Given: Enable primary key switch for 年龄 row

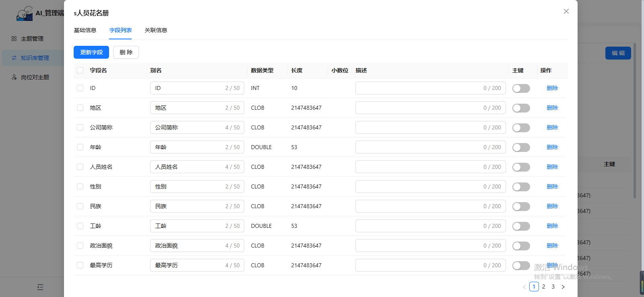Looking at the screenshot, I should 521,147.
